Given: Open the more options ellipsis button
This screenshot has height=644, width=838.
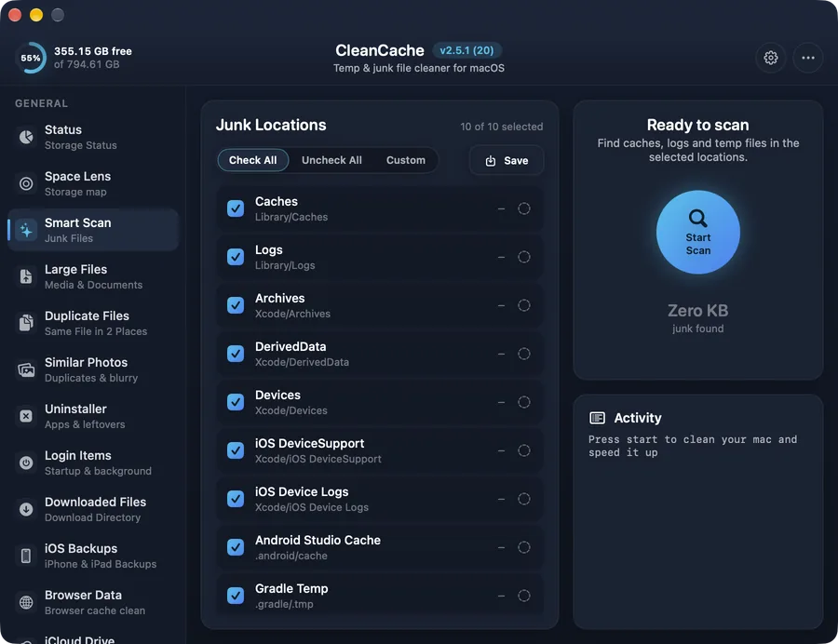Looking at the screenshot, I should pyautogui.click(x=807, y=58).
